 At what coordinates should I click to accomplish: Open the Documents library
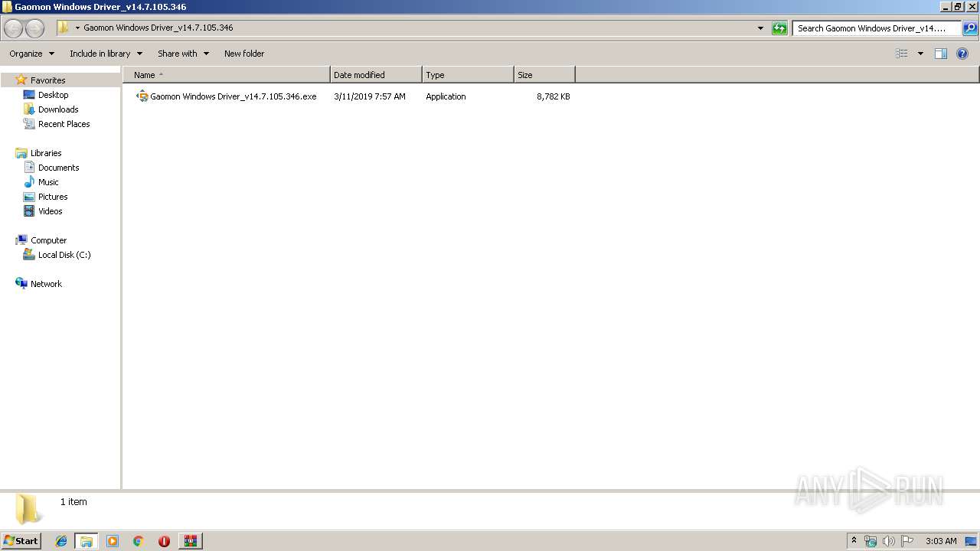58,168
